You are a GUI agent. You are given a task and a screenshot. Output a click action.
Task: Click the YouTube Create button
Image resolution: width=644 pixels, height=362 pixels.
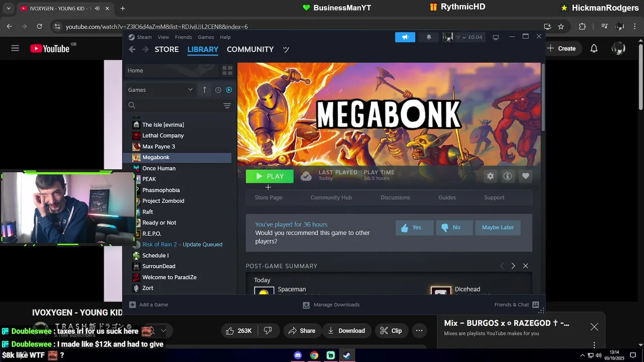point(561,48)
